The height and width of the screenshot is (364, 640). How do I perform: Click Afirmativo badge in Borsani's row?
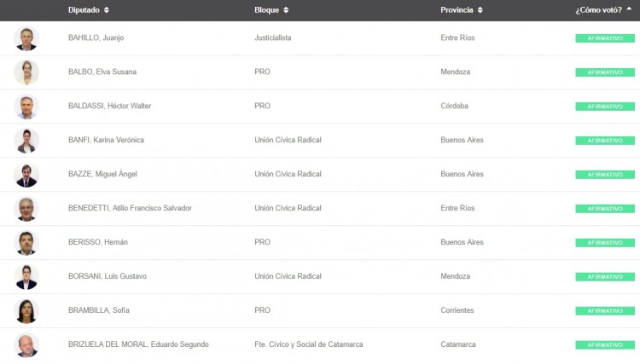[604, 277]
